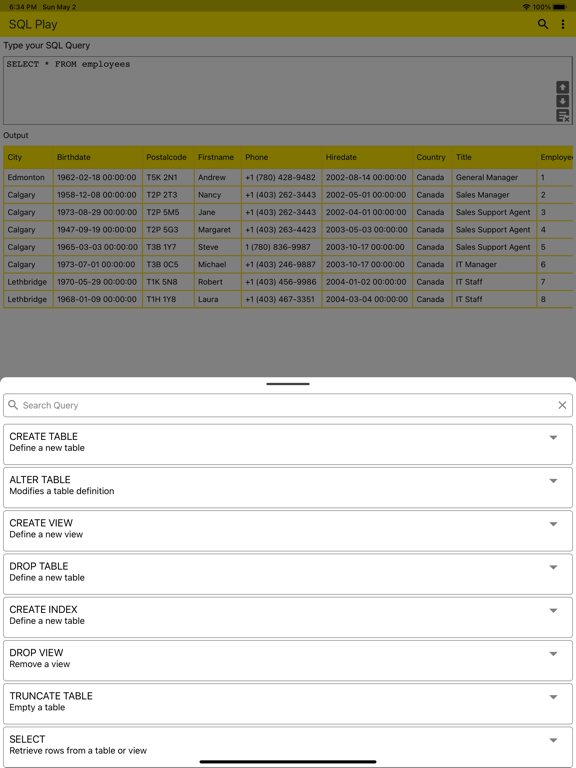Click the down-arrow next query icon
576x768 pixels.
pos(562,101)
